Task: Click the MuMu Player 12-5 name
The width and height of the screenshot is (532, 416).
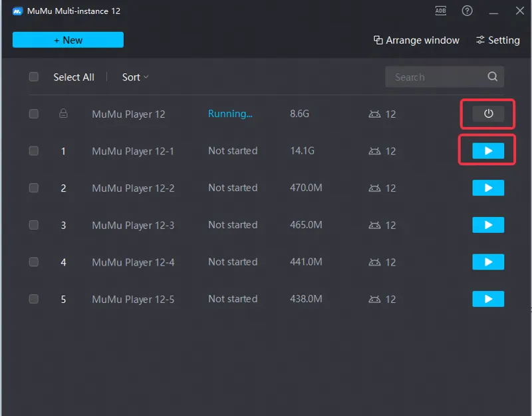Action: point(134,299)
